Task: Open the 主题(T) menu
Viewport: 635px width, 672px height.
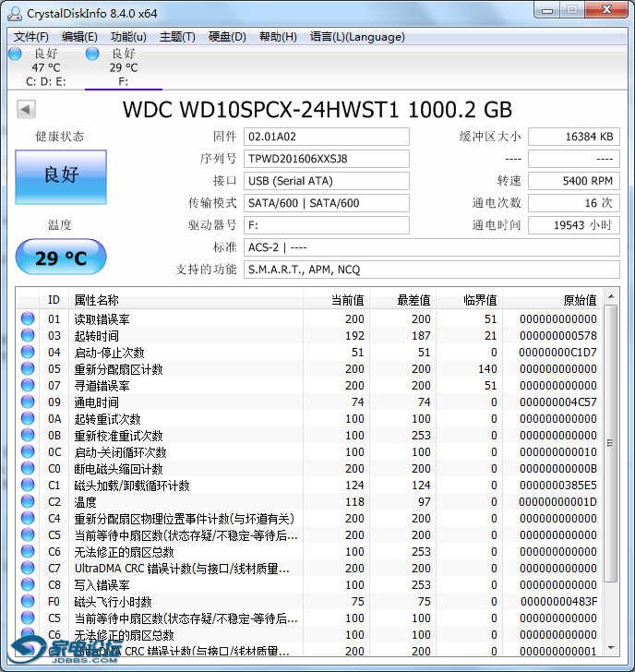Action: click(177, 37)
